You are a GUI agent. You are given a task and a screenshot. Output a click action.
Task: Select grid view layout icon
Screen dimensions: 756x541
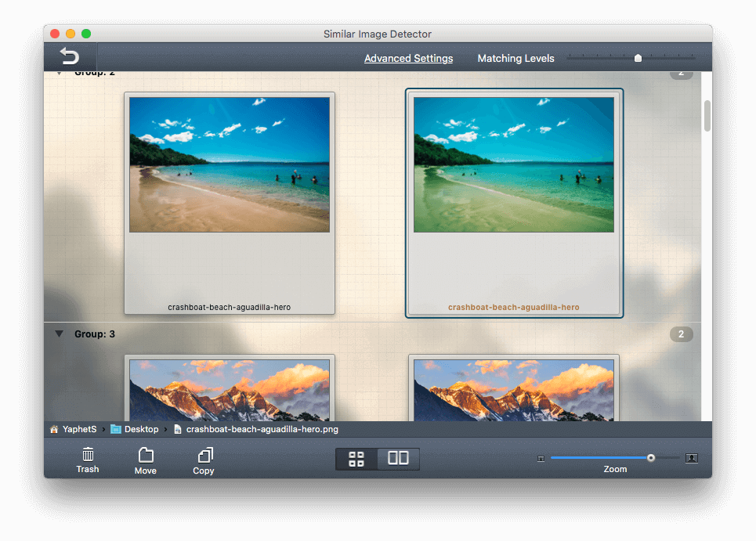tap(356, 459)
